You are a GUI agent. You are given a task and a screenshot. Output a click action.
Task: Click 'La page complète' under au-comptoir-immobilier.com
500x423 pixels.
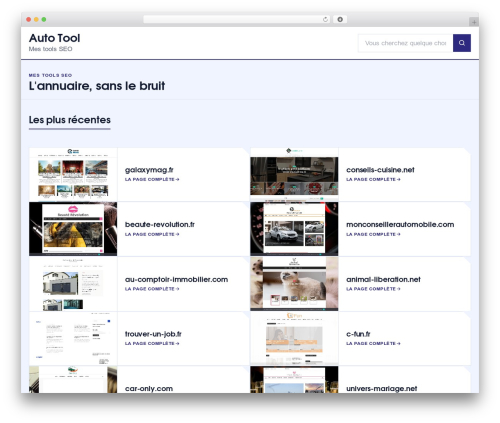(152, 289)
